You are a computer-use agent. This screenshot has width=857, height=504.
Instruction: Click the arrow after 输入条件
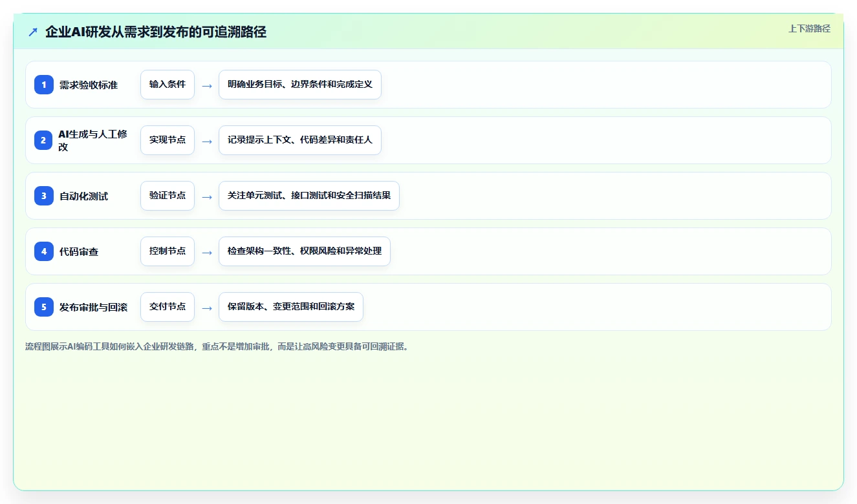coord(207,85)
